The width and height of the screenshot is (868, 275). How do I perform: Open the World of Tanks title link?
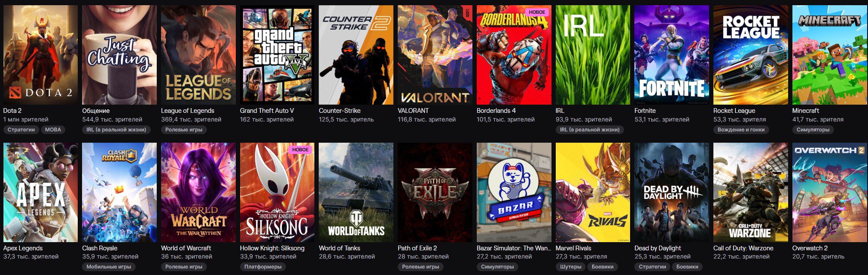coord(339,248)
